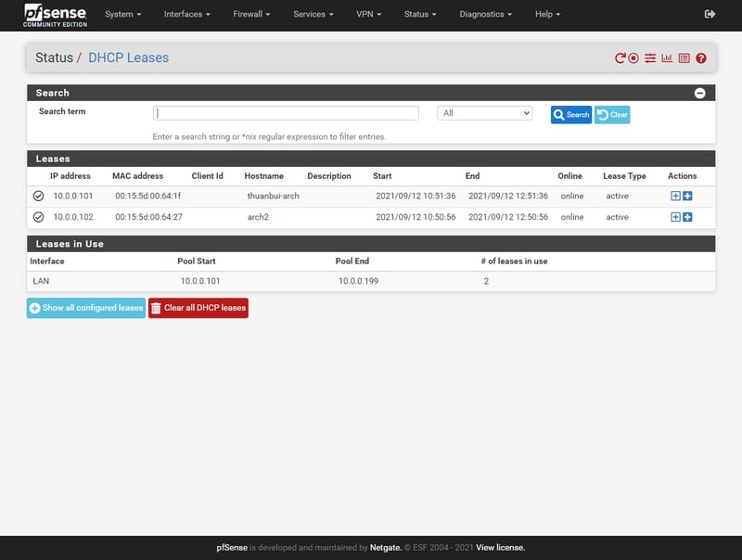Expand the System menu
This screenshot has height=560, width=742.
pos(122,14)
